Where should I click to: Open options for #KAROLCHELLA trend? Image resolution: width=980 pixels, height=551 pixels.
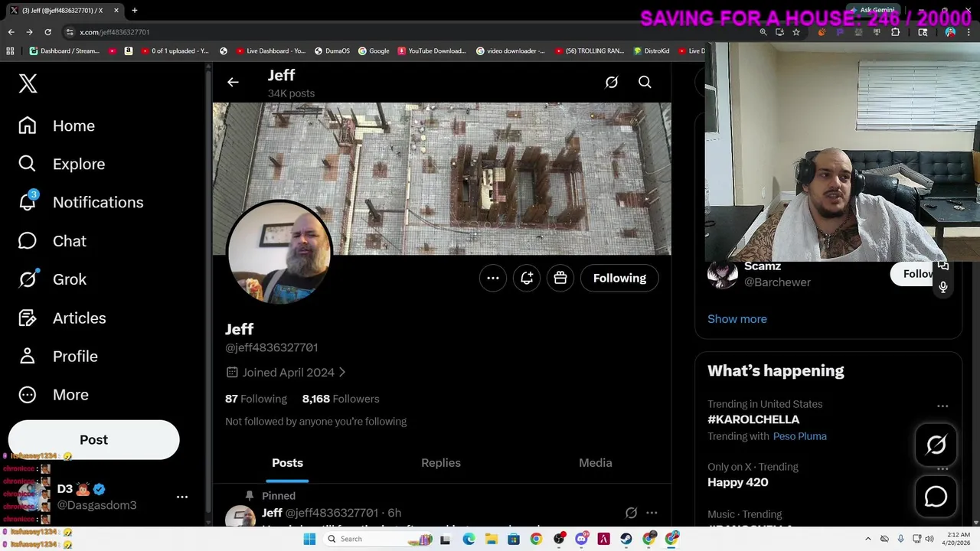click(942, 406)
